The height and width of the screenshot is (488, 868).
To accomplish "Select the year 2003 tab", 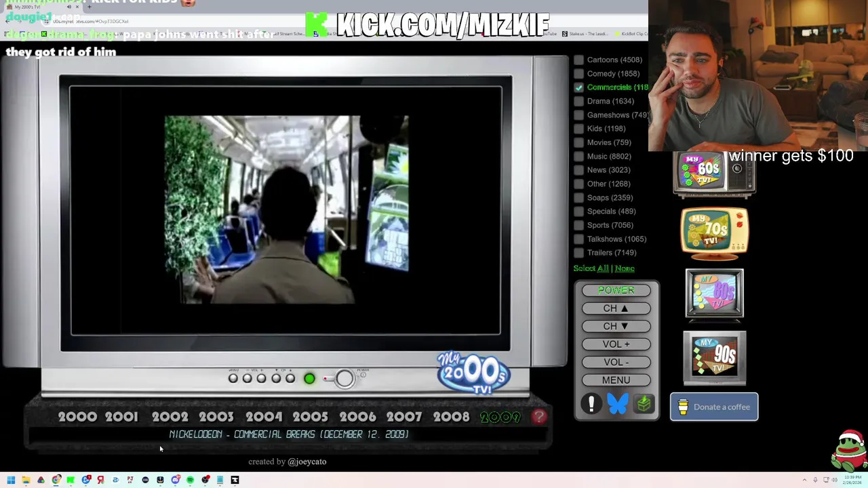I will pos(216,418).
